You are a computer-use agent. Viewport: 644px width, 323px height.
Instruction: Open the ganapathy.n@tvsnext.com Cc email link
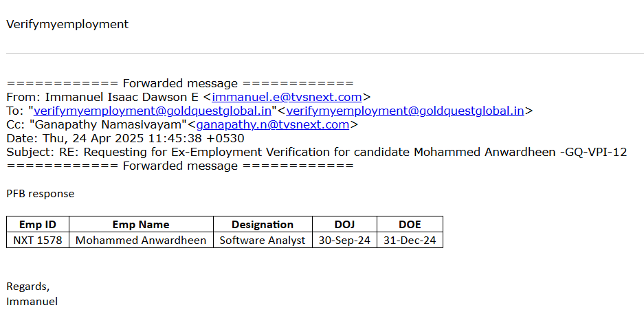tap(273, 124)
